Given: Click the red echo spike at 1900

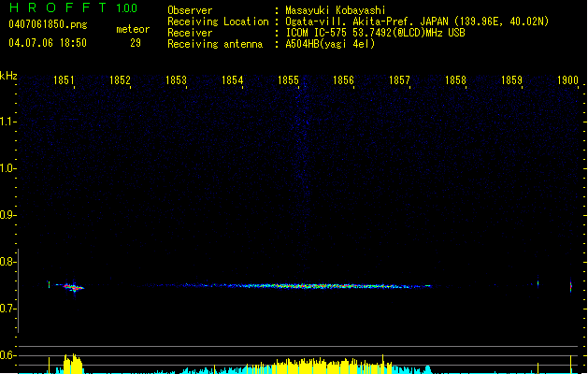Looking at the screenshot, I should (571, 286).
